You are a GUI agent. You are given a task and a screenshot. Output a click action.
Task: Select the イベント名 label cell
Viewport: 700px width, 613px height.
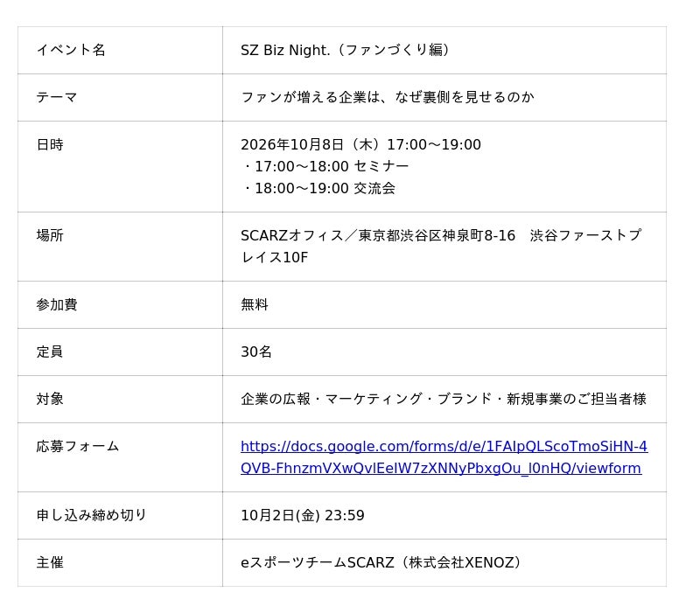coord(120,50)
